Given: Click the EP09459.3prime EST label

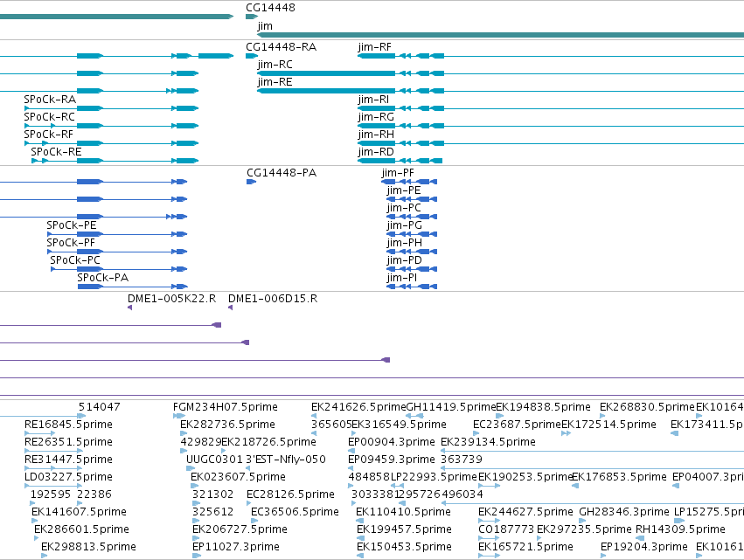Looking at the screenshot, I should (392, 460).
